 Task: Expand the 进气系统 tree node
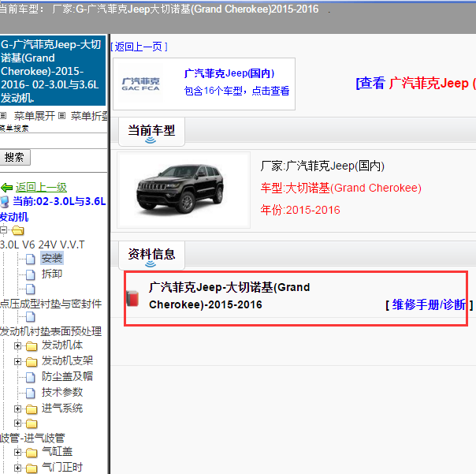click(17, 409)
